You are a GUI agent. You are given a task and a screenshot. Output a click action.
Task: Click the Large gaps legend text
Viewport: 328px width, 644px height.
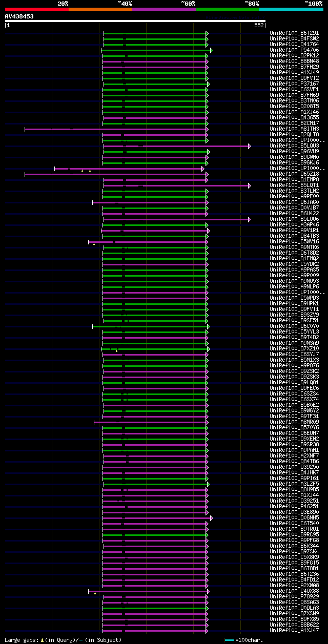(x=63, y=640)
